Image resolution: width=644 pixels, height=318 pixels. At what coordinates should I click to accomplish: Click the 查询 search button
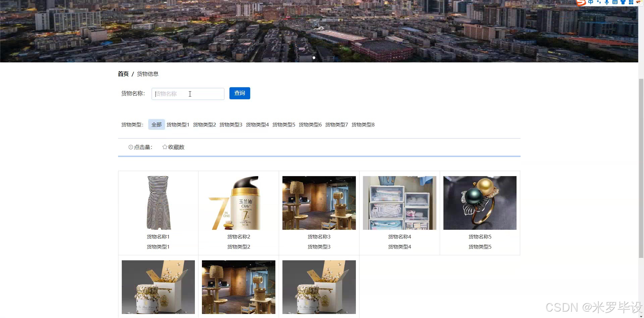tap(240, 93)
